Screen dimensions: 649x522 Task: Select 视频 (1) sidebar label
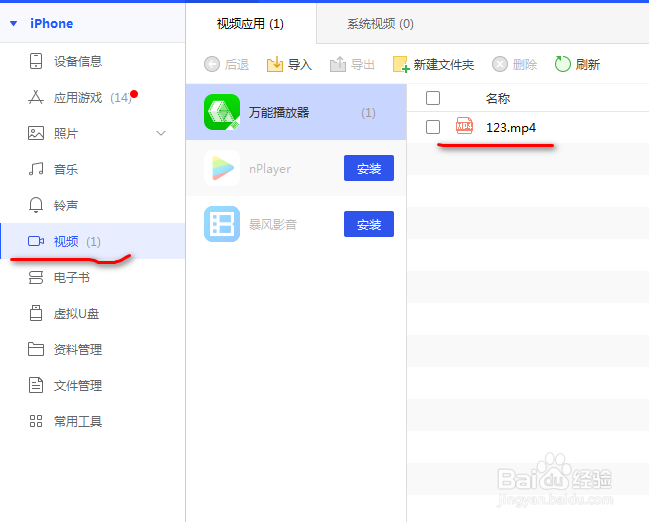(77, 241)
